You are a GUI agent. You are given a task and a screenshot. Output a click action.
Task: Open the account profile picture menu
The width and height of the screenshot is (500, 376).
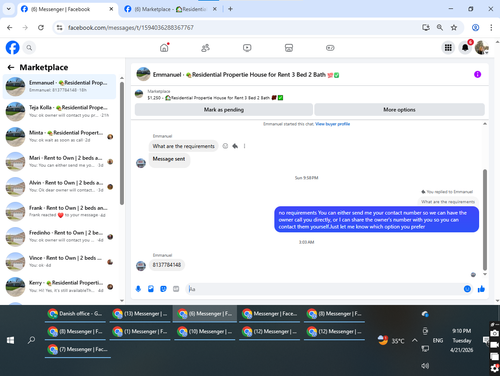click(x=482, y=48)
